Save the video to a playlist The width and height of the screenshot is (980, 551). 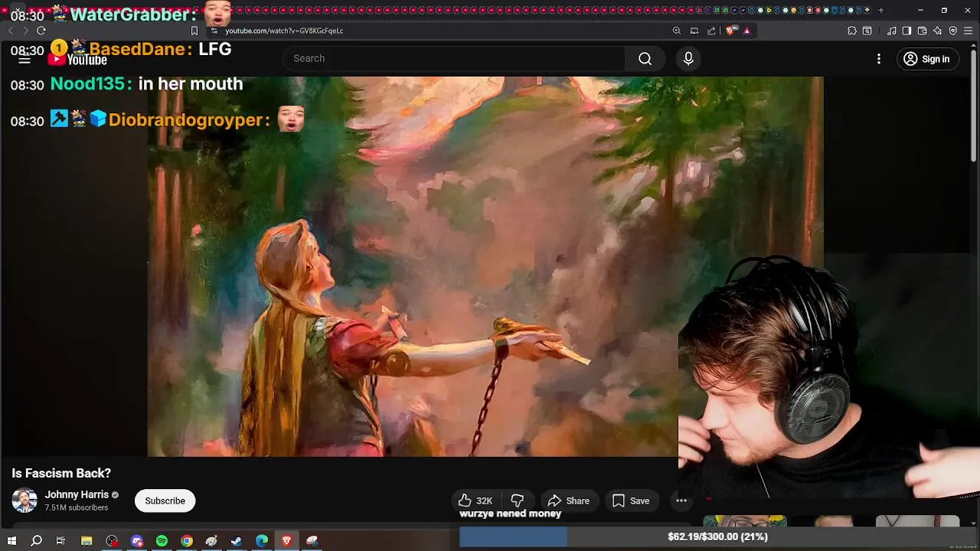point(632,501)
